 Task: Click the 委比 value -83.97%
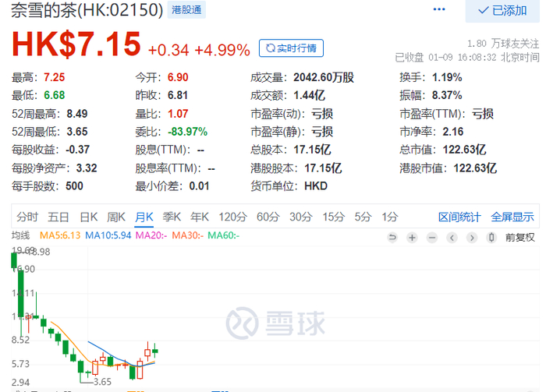(188, 132)
